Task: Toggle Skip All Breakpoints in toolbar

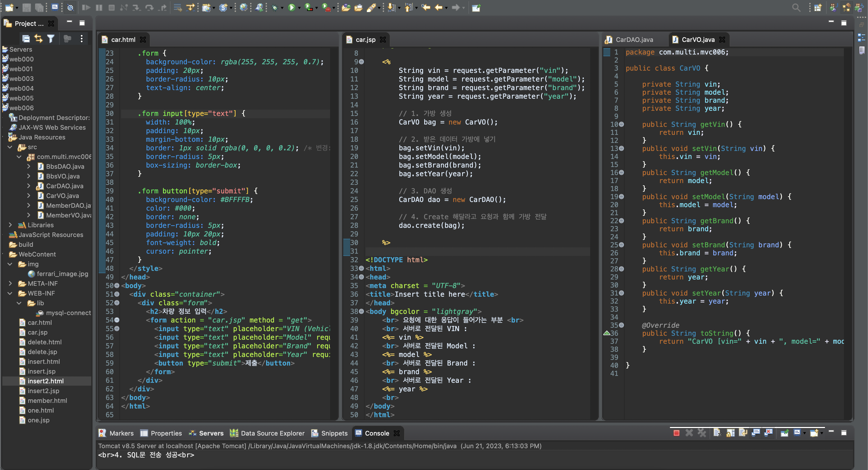Action: (x=70, y=7)
